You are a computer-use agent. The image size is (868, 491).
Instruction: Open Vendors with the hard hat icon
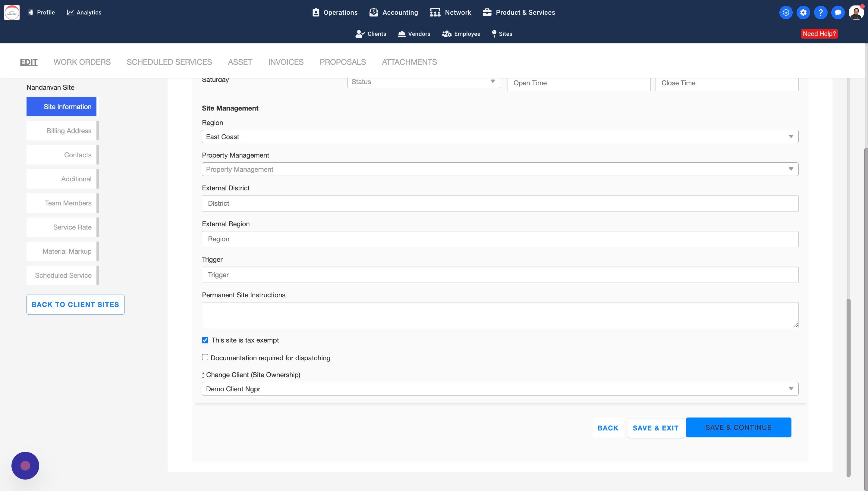click(x=414, y=34)
